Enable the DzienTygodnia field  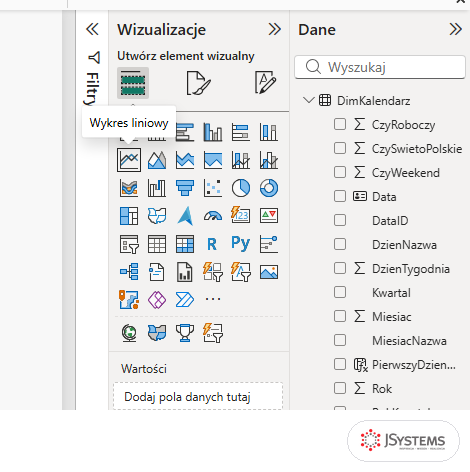click(340, 268)
